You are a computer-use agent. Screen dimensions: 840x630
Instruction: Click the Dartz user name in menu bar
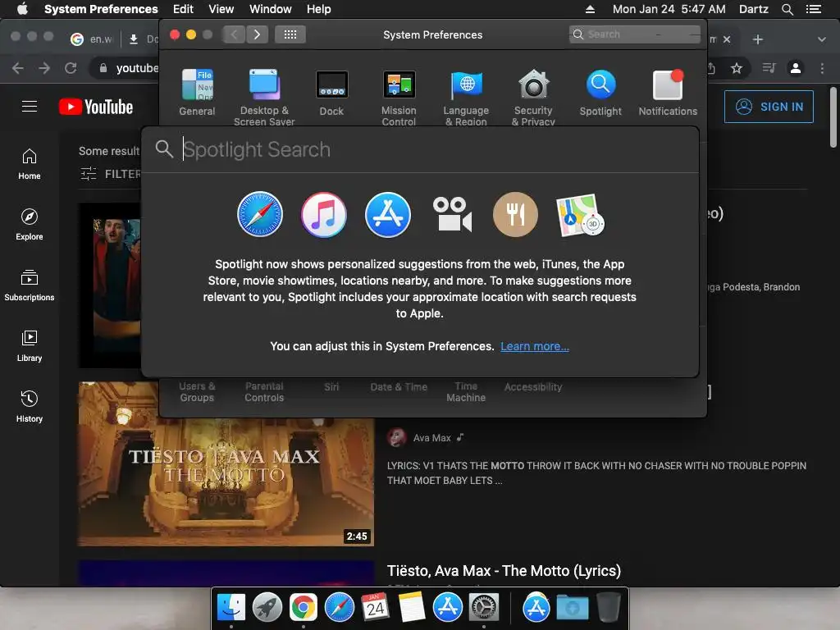coord(753,9)
